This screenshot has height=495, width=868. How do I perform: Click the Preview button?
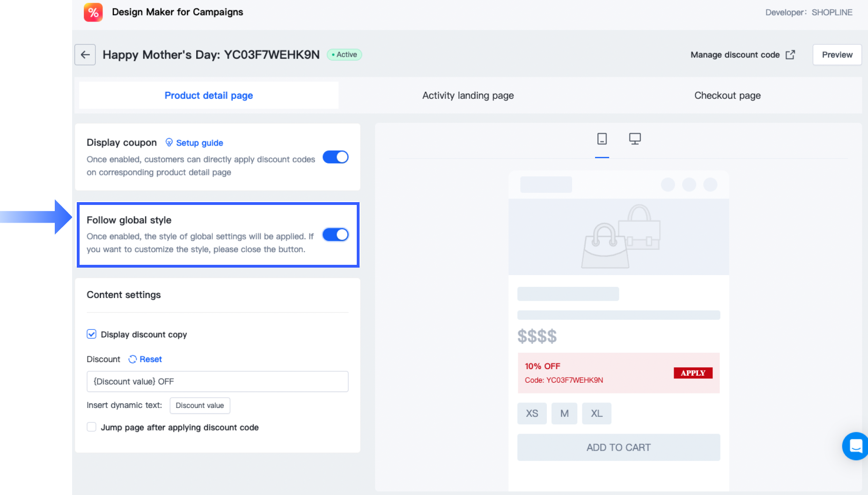pos(837,55)
